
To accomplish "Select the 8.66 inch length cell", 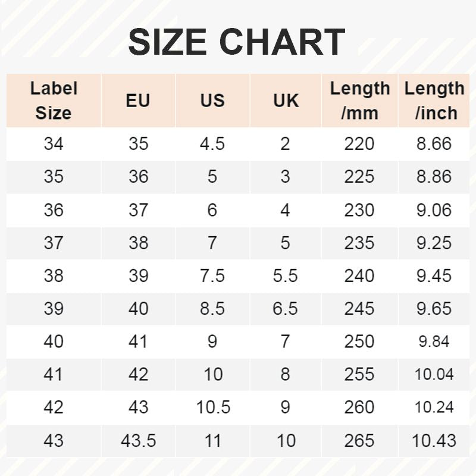I will [434, 144].
